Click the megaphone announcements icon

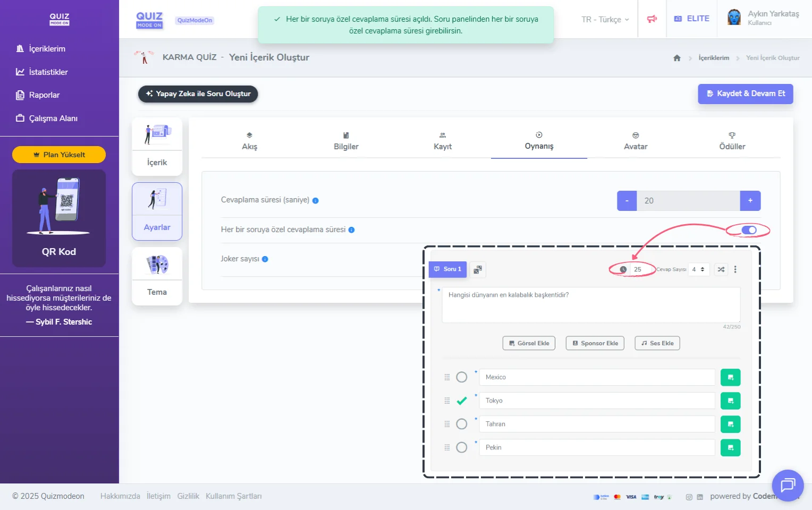tap(652, 19)
